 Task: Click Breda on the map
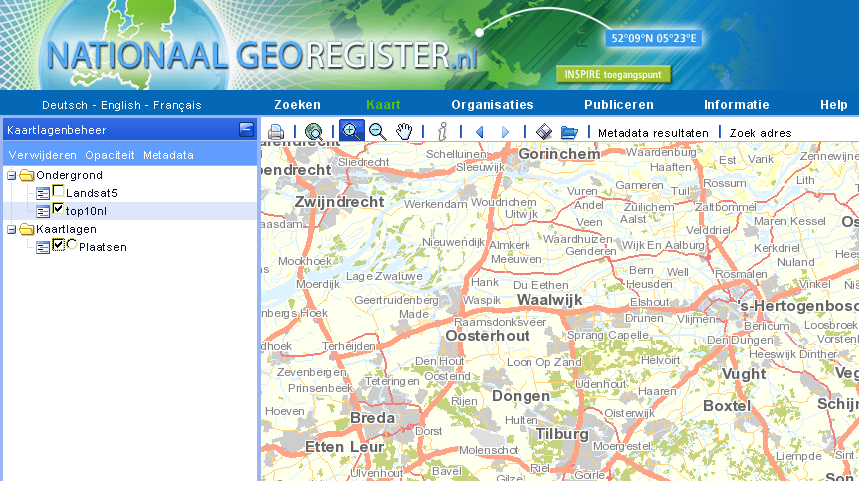(x=373, y=417)
